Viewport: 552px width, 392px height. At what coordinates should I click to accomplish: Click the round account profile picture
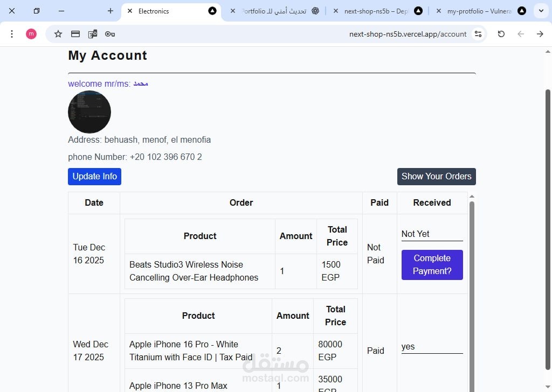tap(89, 112)
